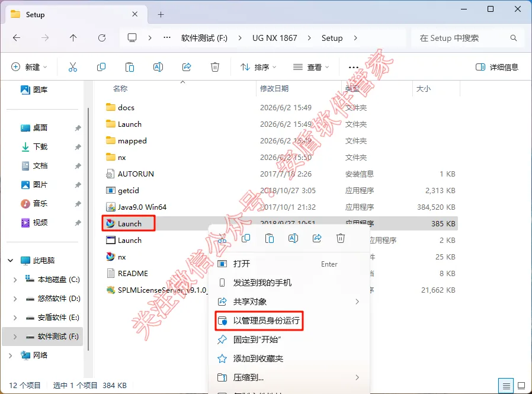Open Downloads in the navigation pane
The width and height of the screenshot is (532, 394).
(34, 146)
